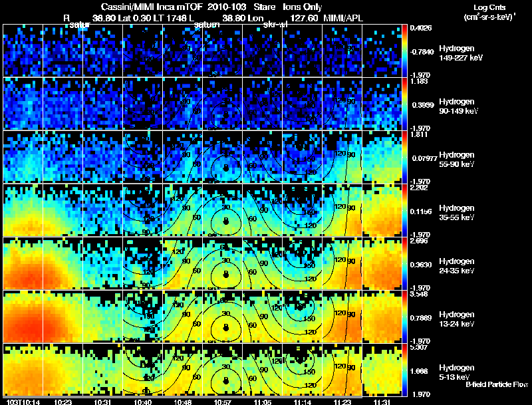This screenshot has width=532, height=405.
Task: Click the 'Cassini/MIMI Inca mTOF' title text
Action: coord(152,7)
